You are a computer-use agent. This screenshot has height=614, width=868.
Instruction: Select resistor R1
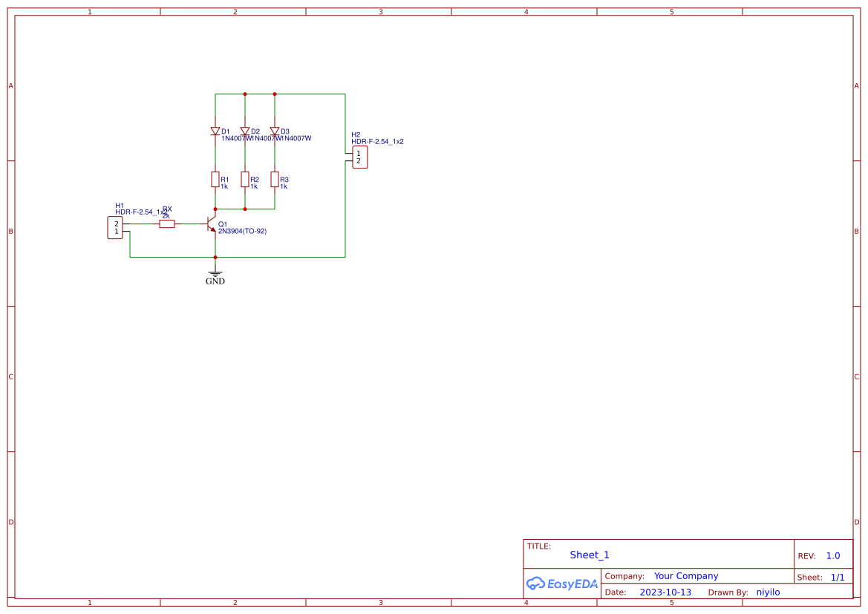(215, 180)
